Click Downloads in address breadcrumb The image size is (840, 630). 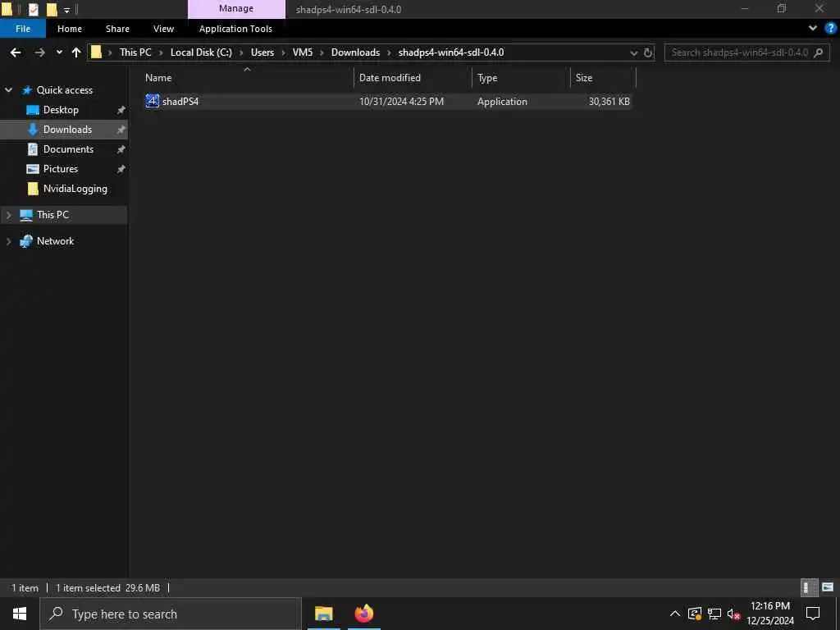coord(355,52)
